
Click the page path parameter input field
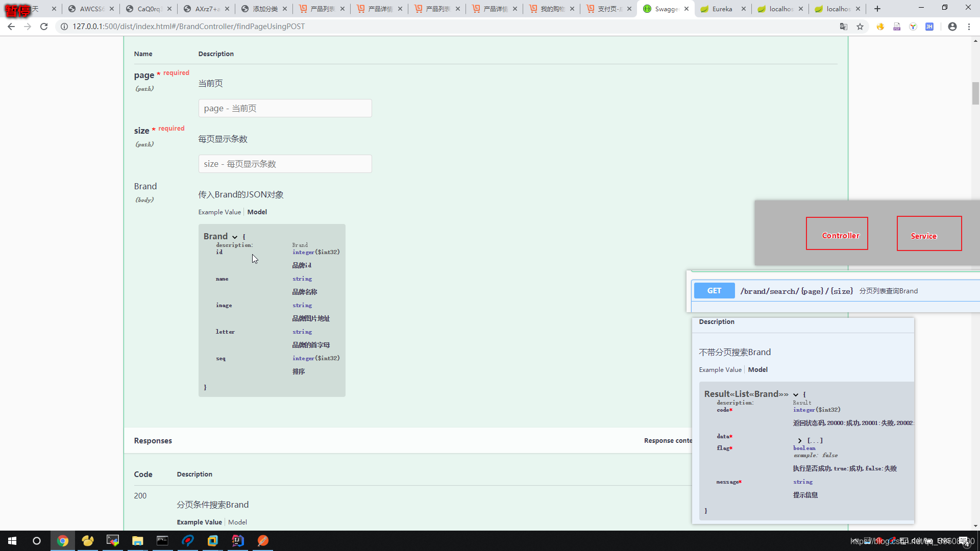285,108
